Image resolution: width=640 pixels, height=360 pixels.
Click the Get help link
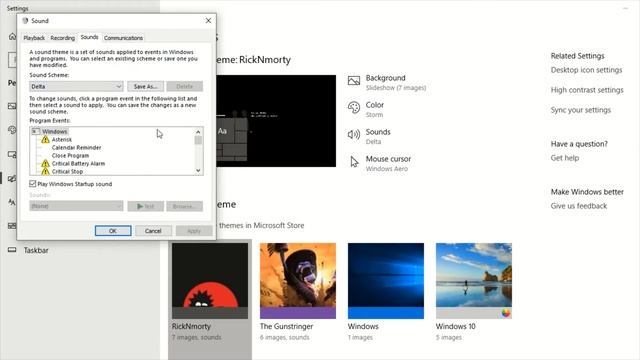[x=564, y=158]
